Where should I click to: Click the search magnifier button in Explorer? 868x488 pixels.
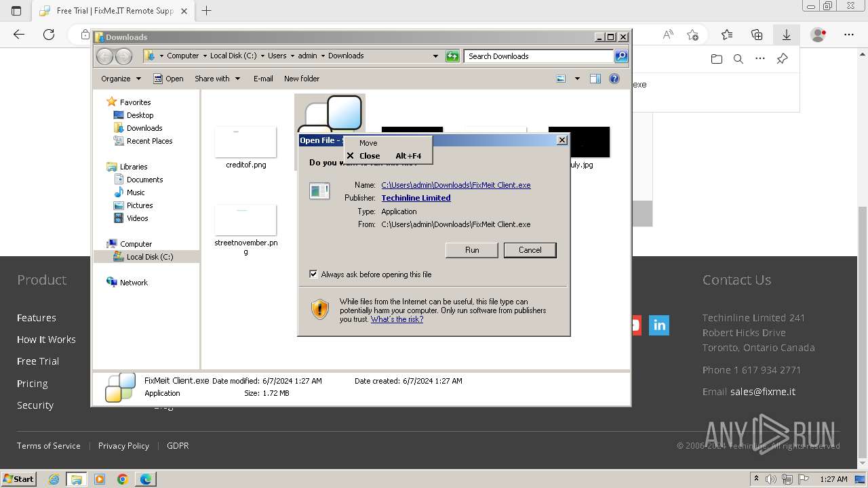(621, 56)
